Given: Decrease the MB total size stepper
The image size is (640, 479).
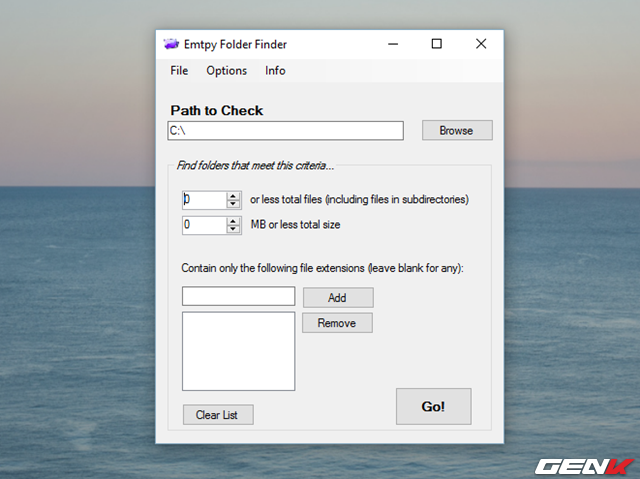Looking at the screenshot, I should pyautogui.click(x=234, y=229).
